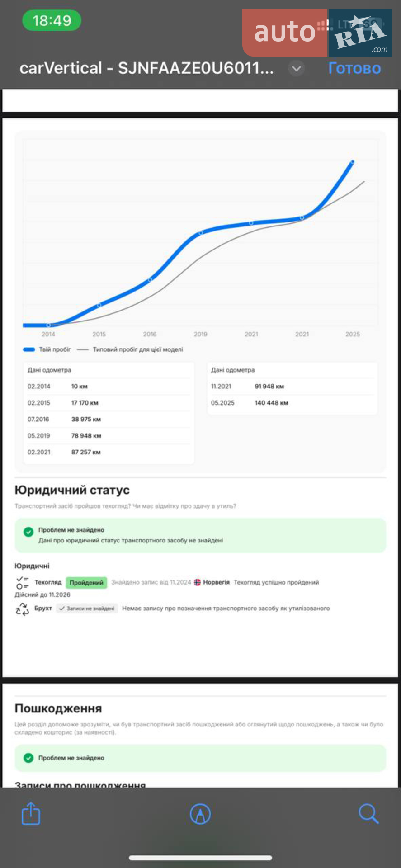Click the 05.2025 odometer row with 140 448 км
The image size is (401, 868).
tap(292, 403)
